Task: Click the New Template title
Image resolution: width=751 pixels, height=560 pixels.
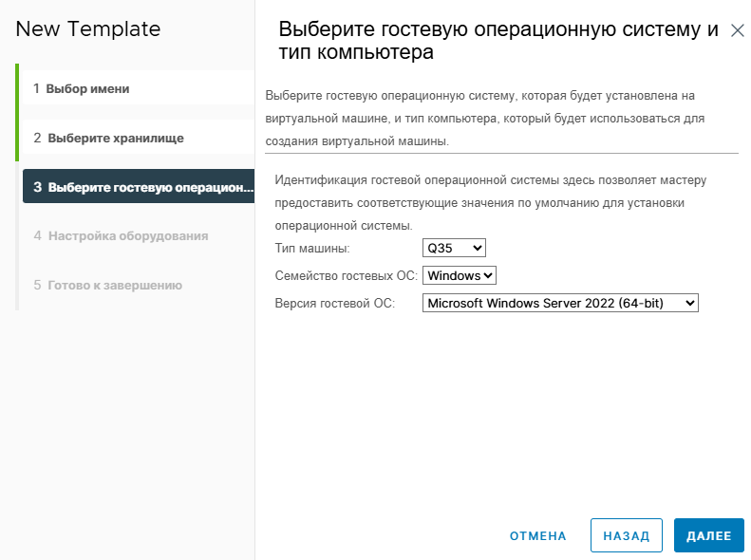Action: coord(88,28)
